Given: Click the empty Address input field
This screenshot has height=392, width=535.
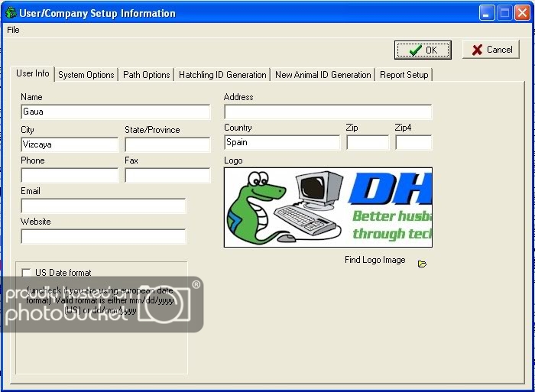Looking at the screenshot, I should [327, 112].
